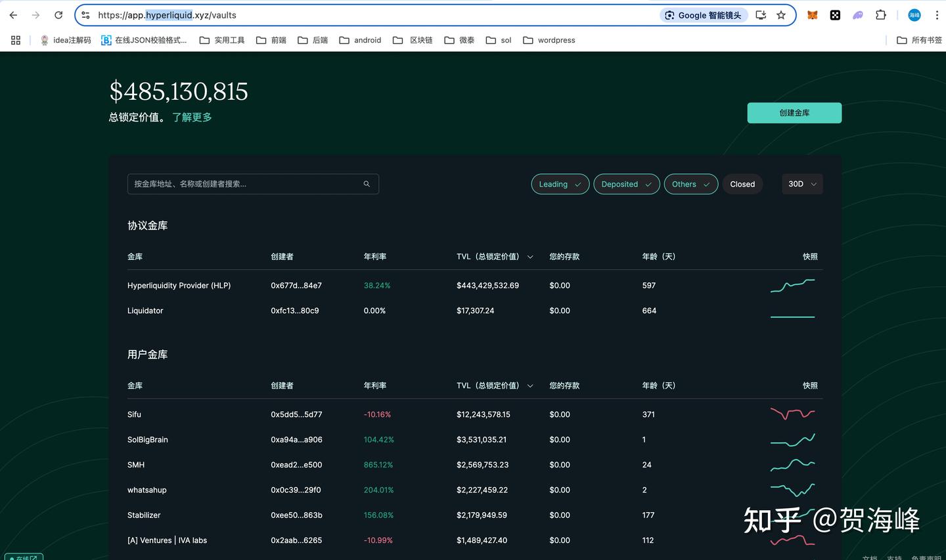The width and height of the screenshot is (946, 560).
Task: Open the SMH vault
Action: click(x=136, y=465)
